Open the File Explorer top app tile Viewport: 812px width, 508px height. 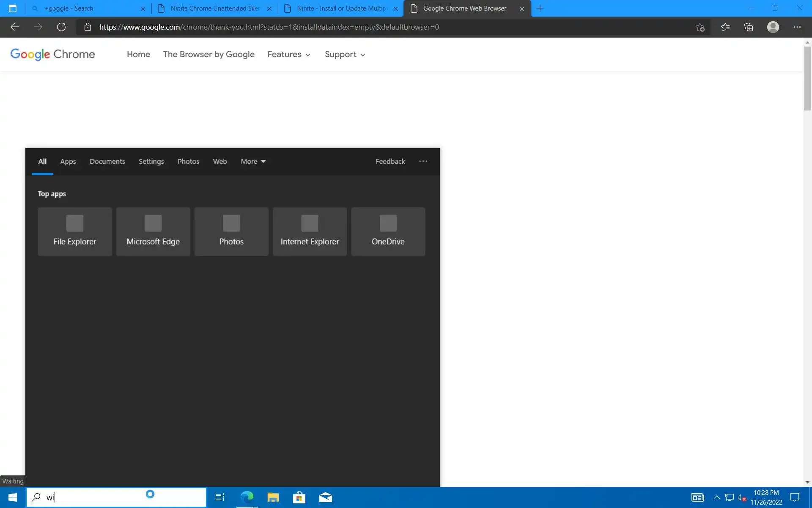tap(75, 232)
